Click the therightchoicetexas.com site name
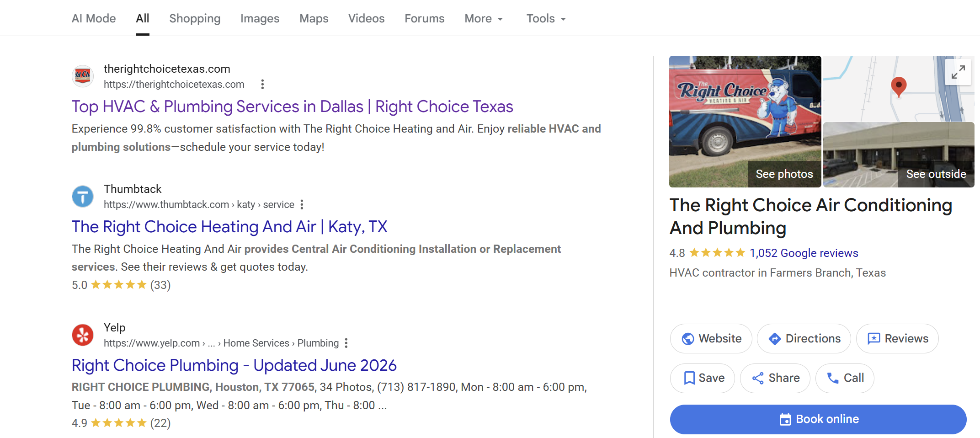Viewport: 980px width, 438px height. [167, 69]
